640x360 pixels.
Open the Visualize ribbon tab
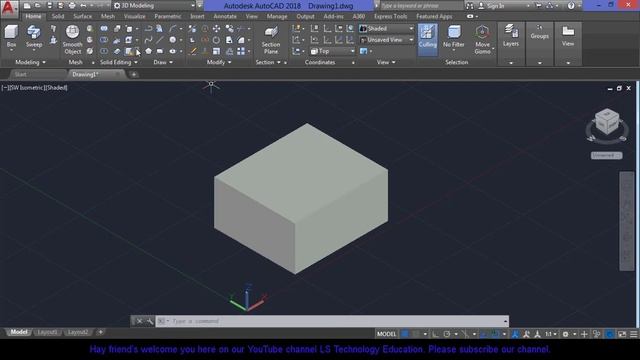pos(134,16)
